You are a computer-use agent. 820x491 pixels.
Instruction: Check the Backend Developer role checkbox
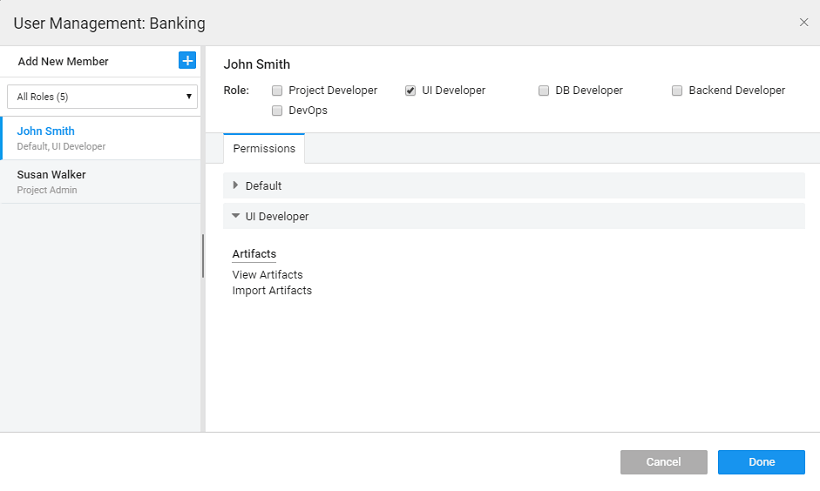[677, 90]
